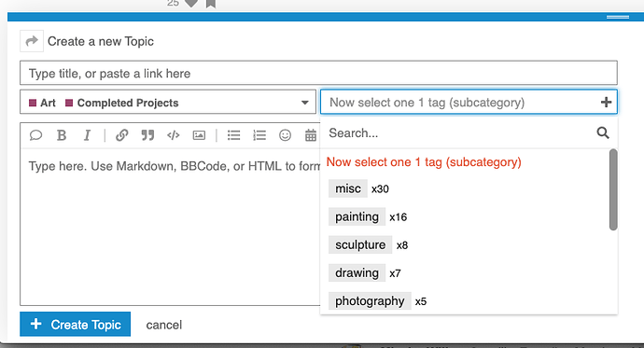The image size is (644, 348).
Task: Upload an image using the picture icon
Action: (x=199, y=135)
